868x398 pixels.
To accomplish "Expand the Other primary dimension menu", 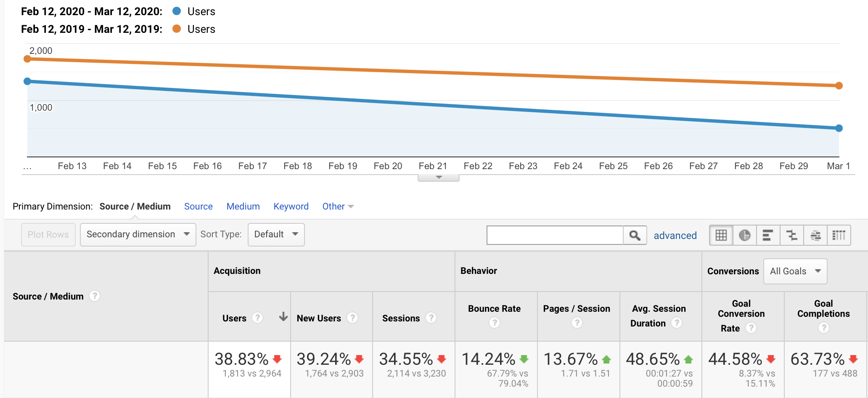I will click(x=338, y=207).
